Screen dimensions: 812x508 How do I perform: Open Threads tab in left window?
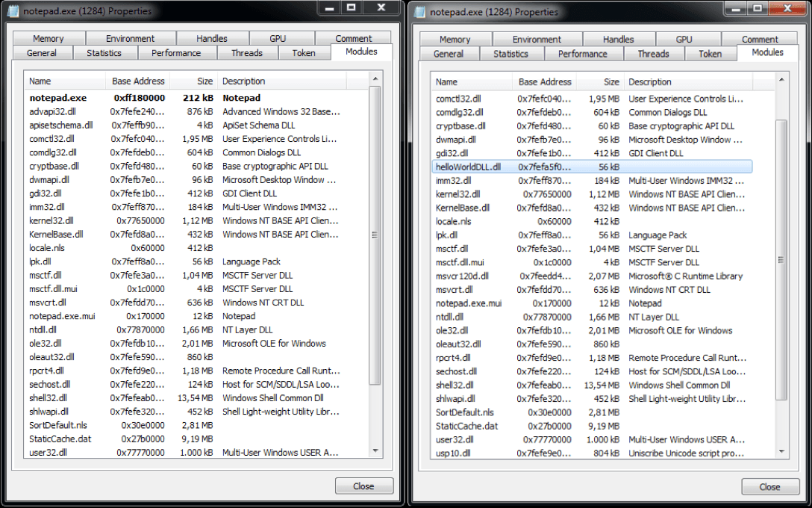click(x=247, y=53)
